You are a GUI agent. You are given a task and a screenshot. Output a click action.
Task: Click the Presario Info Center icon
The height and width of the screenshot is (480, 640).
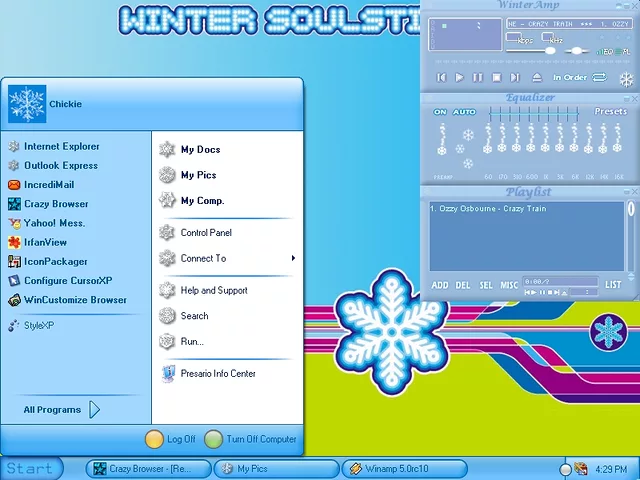pyautogui.click(x=168, y=373)
